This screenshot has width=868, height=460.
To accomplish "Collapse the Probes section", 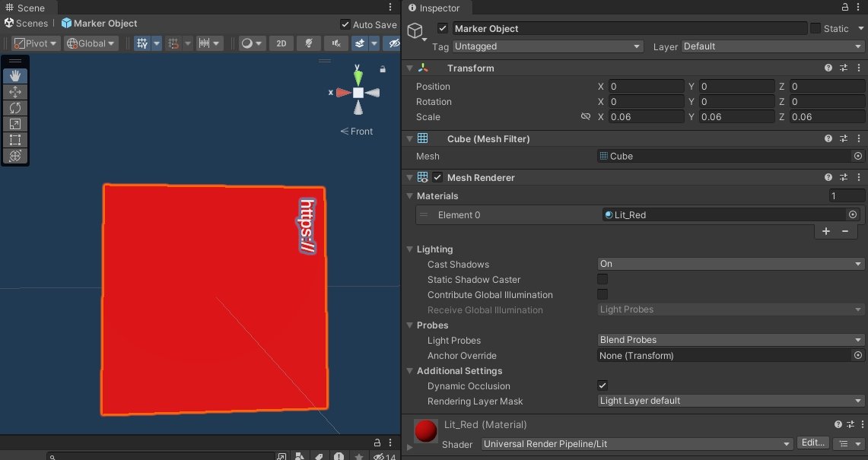I will [x=409, y=325].
